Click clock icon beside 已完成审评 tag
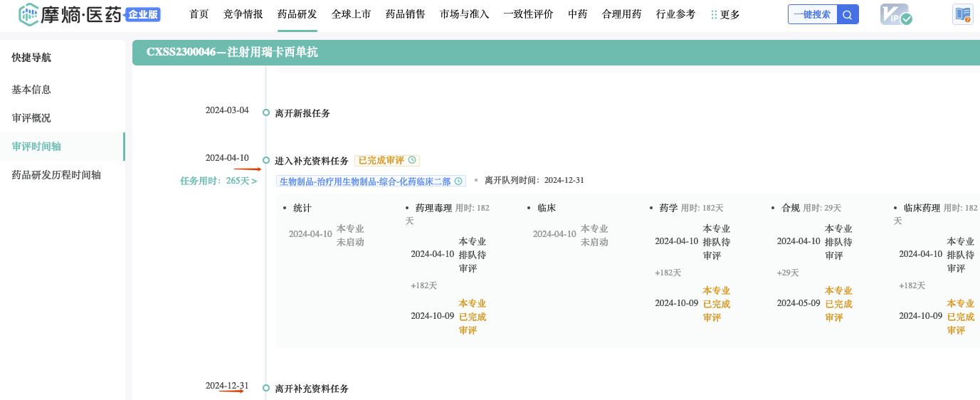980x400 pixels. [412, 160]
